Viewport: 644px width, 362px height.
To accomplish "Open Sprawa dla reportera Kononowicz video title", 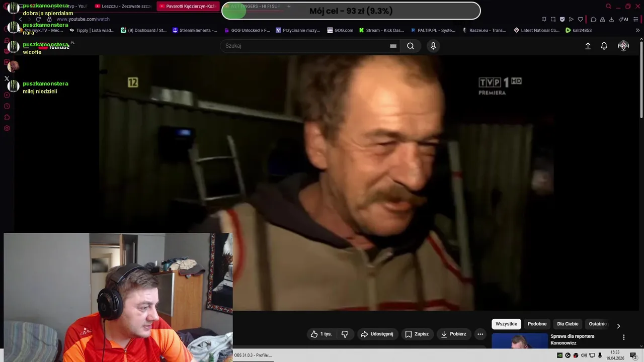I will pos(573,339).
